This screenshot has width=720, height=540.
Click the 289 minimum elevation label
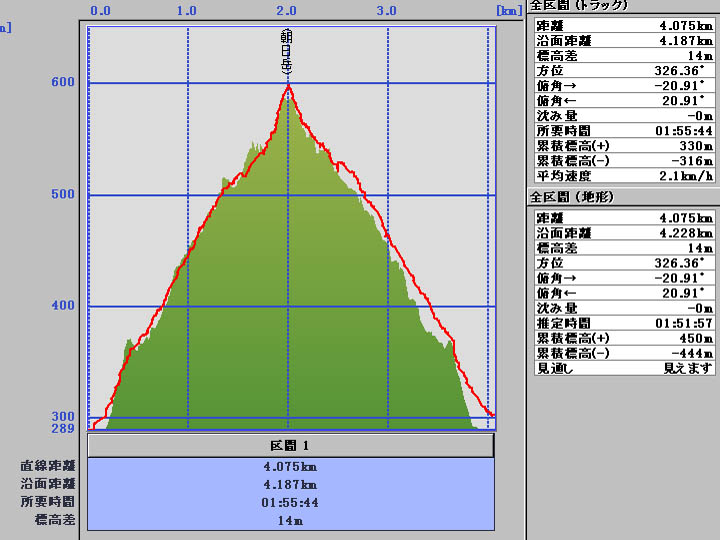[63, 429]
